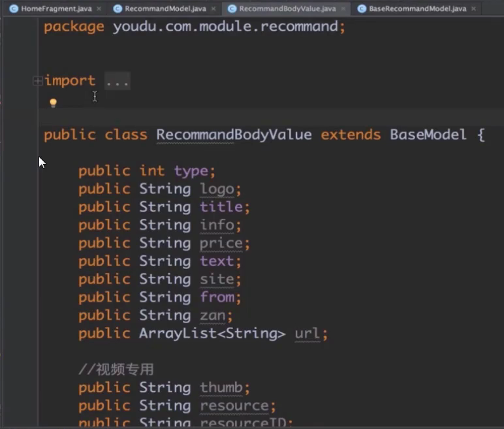Click the RecommandBodyValue class name

(x=234, y=135)
